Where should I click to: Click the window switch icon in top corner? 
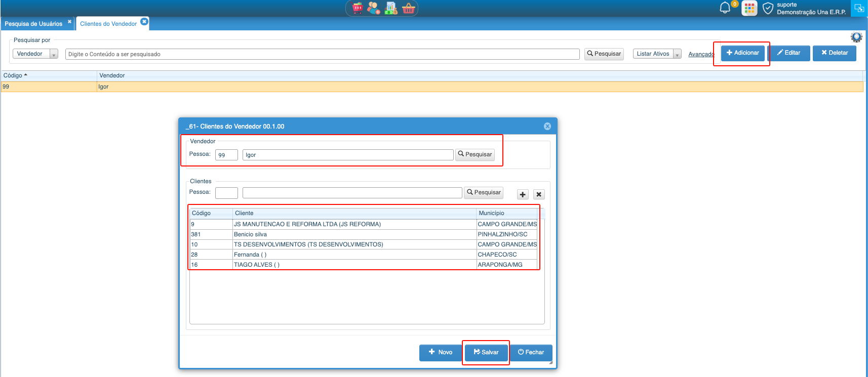pos(859,8)
